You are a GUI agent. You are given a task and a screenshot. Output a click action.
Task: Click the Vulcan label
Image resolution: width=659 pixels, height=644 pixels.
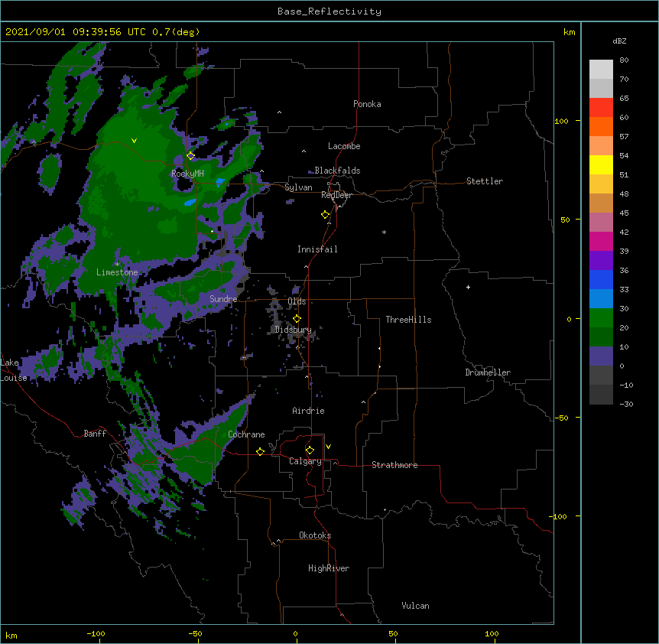pyautogui.click(x=415, y=606)
